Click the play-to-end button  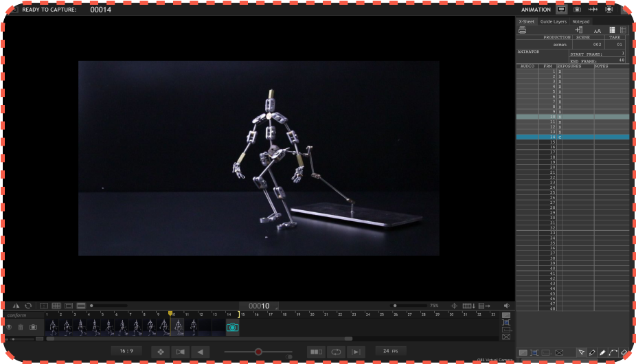click(356, 352)
